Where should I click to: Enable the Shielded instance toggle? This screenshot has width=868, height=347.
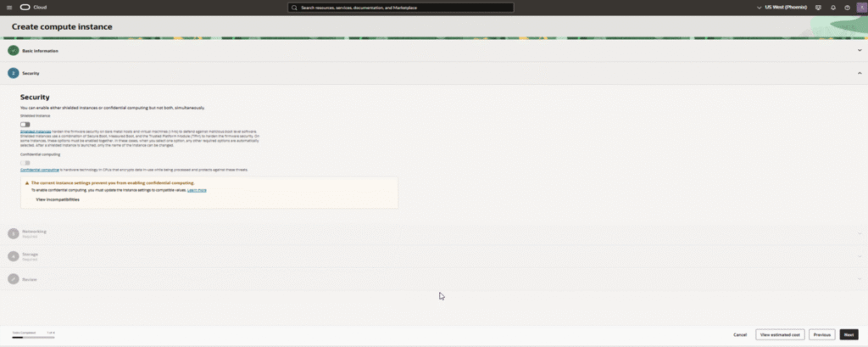pos(25,125)
